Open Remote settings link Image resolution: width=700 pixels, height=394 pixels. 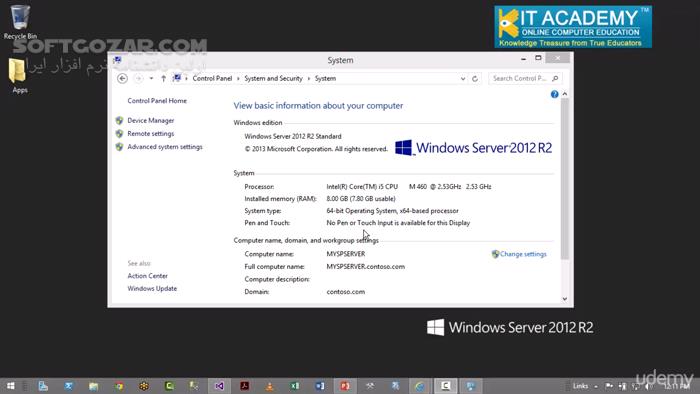[x=150, y=133]
